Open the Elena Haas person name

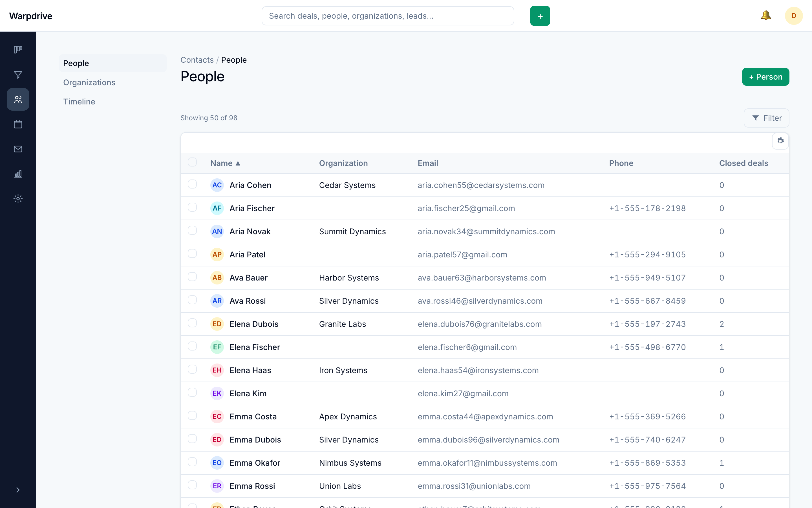click(x=250, y=370)
